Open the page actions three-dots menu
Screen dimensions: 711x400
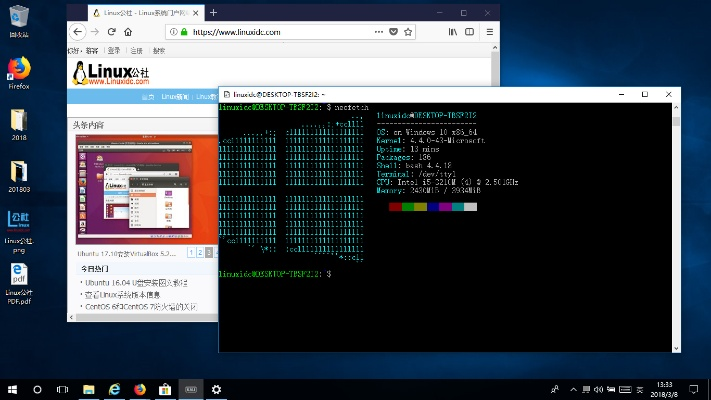[x=377, y=32]
